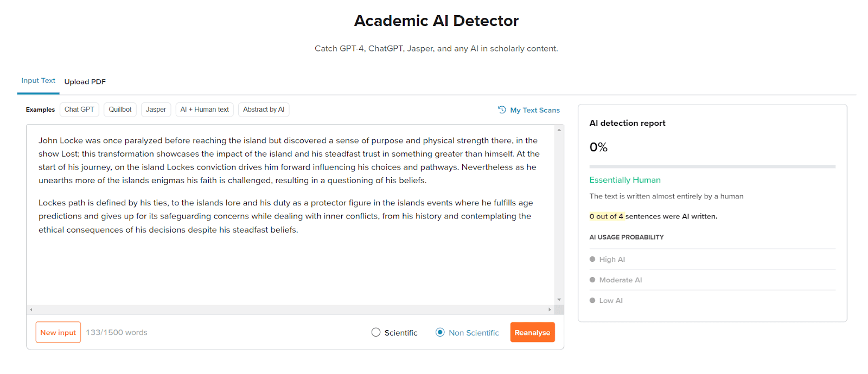Load the Jasper example text
The height and width of the screenshot is (374, 868).
point(156,109)
